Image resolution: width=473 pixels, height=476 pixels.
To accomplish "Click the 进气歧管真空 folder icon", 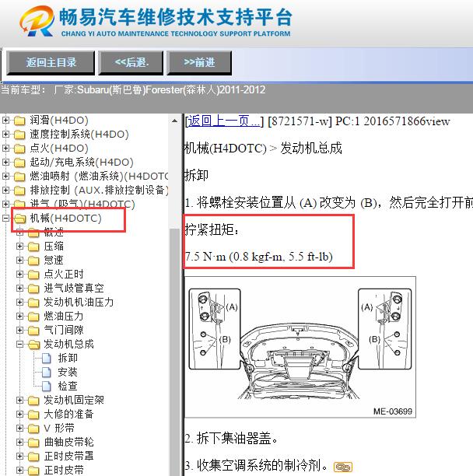I will (33, 289).
